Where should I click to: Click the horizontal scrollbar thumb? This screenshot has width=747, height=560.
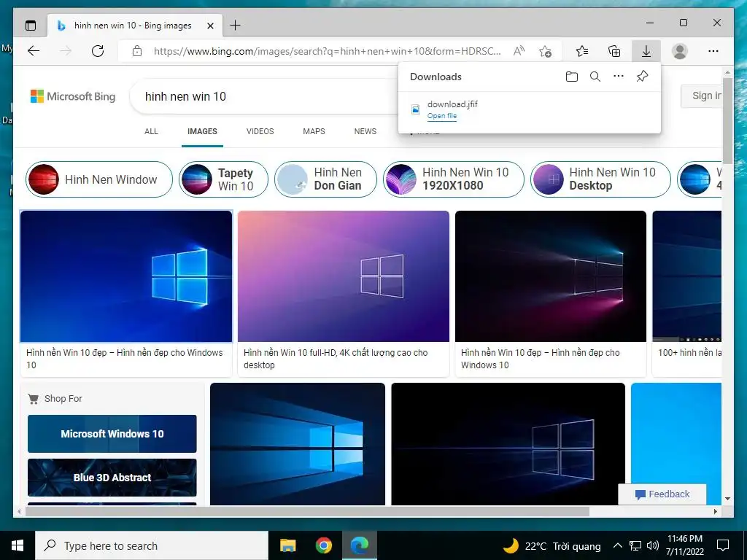pyautogui.click(x=307, y=511)
